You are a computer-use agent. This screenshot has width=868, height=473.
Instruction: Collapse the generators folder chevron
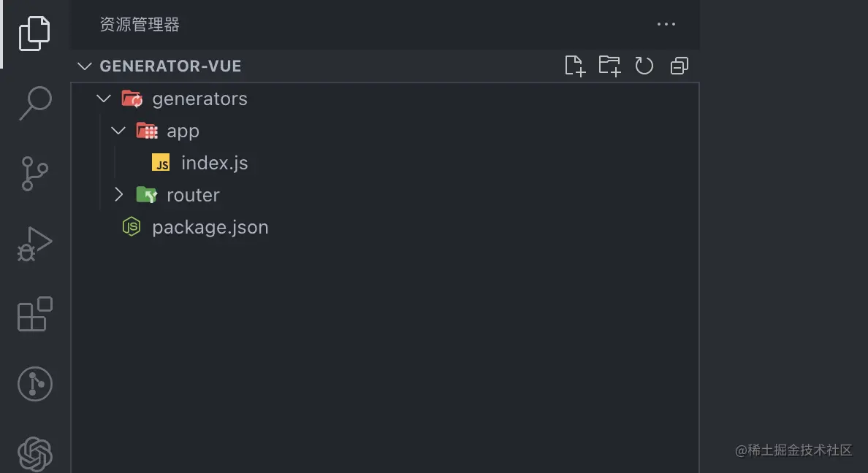[104, 99]
